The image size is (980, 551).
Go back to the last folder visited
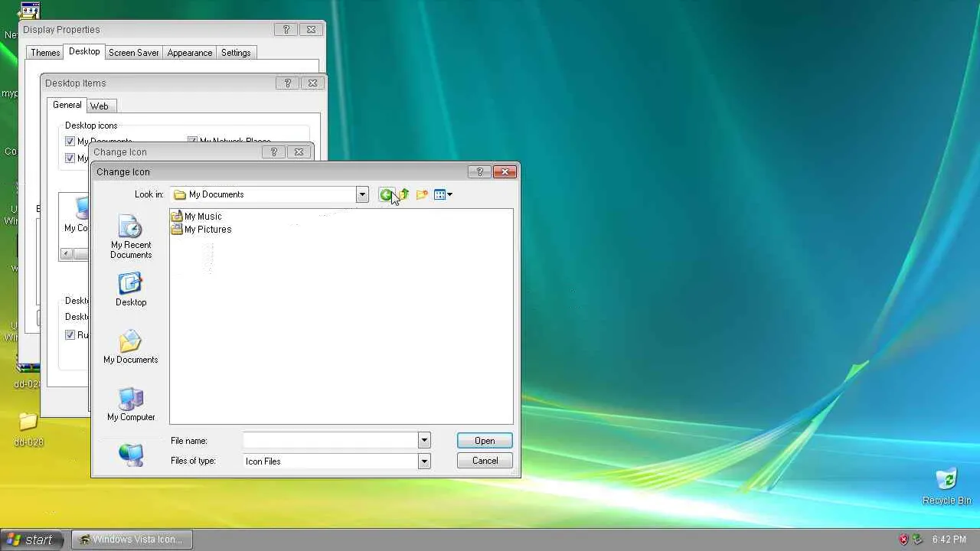[386, 194]
